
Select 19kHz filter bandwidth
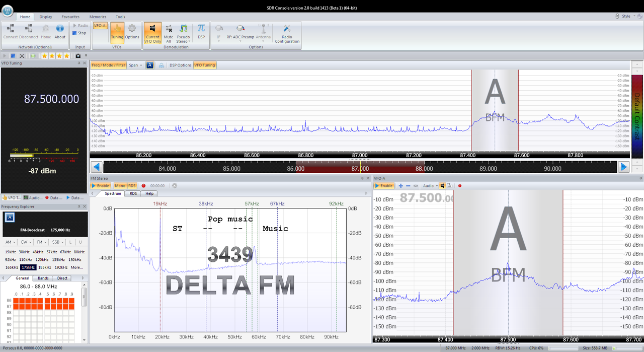point(10,252)
